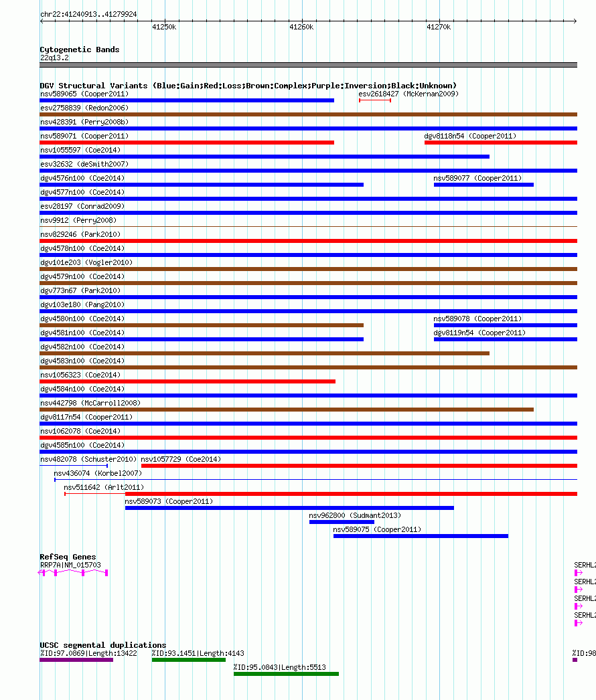Click nsv442798 (McCarroll2008) label
Viewport: 596px width, 700px height.
(90, 403)
